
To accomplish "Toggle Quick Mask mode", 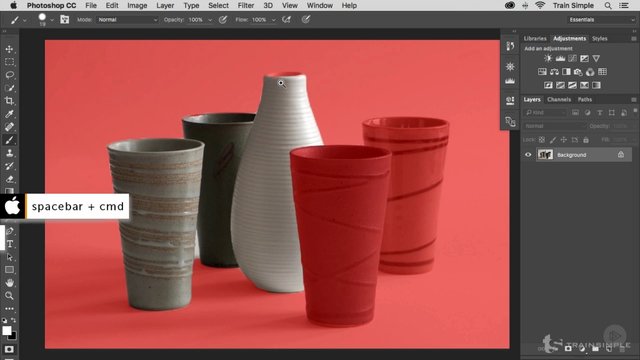I will coord(9,349).
